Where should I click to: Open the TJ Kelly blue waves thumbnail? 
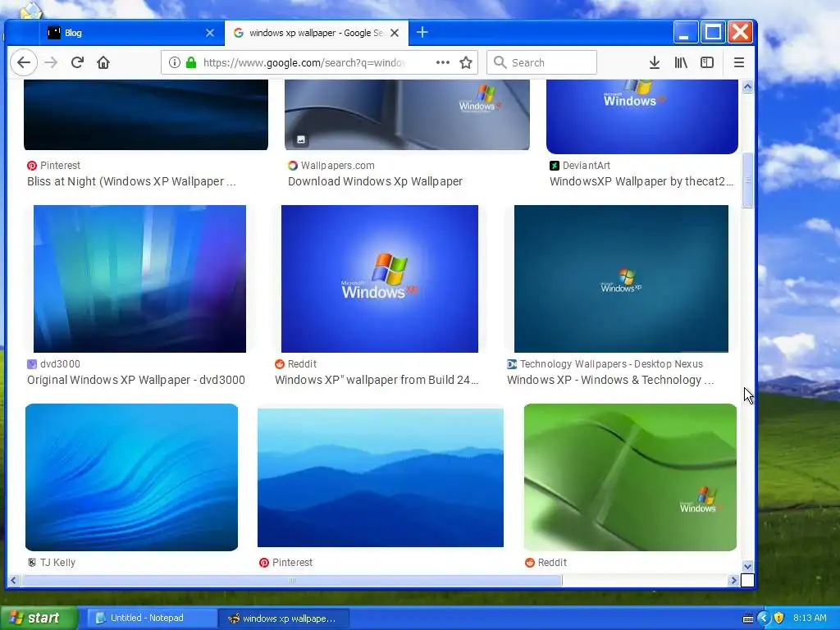click(131, 477)
